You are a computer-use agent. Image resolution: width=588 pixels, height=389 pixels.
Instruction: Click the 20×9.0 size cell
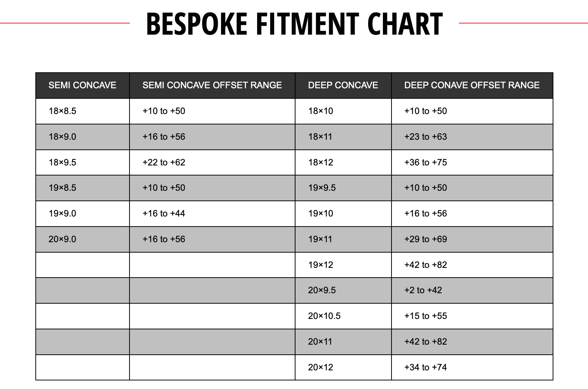pos(63,239)
